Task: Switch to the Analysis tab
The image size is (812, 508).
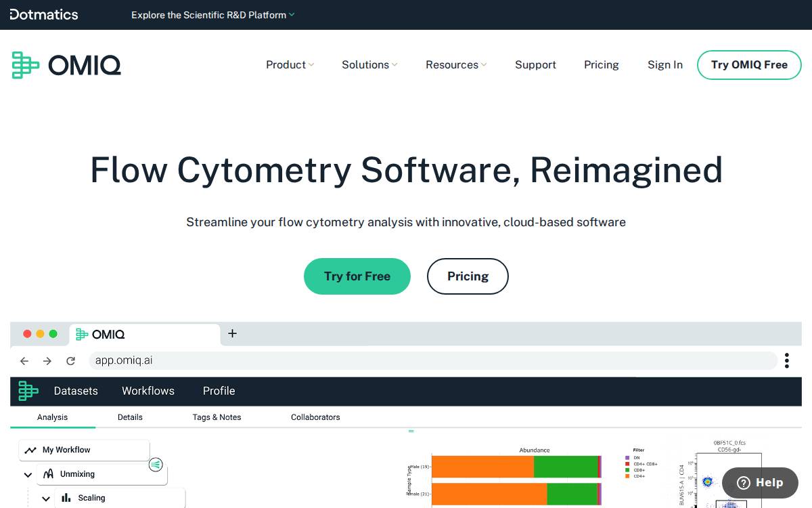Action: point(53,417)
